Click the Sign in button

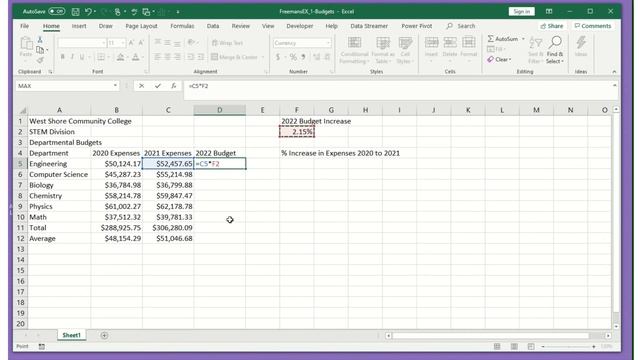pos(521,11)
